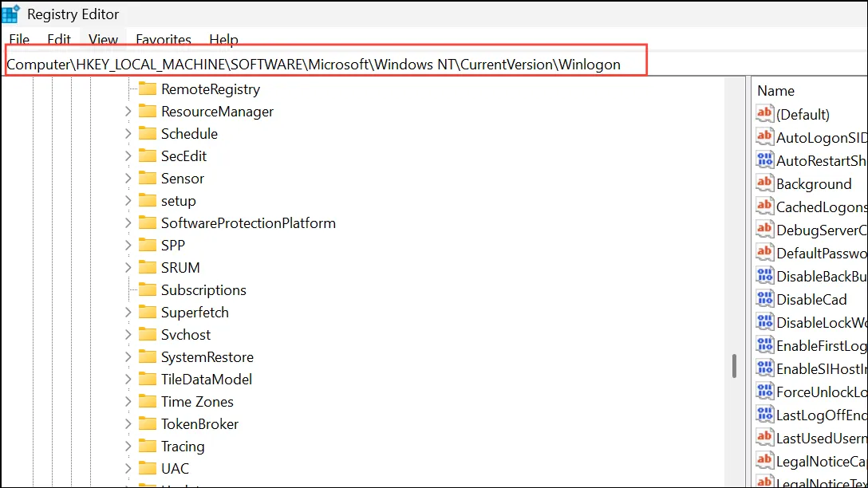Expand the Schedule key
Image resolution: width=868 pixels, height=488 pixels.
[x=128, y=133]
